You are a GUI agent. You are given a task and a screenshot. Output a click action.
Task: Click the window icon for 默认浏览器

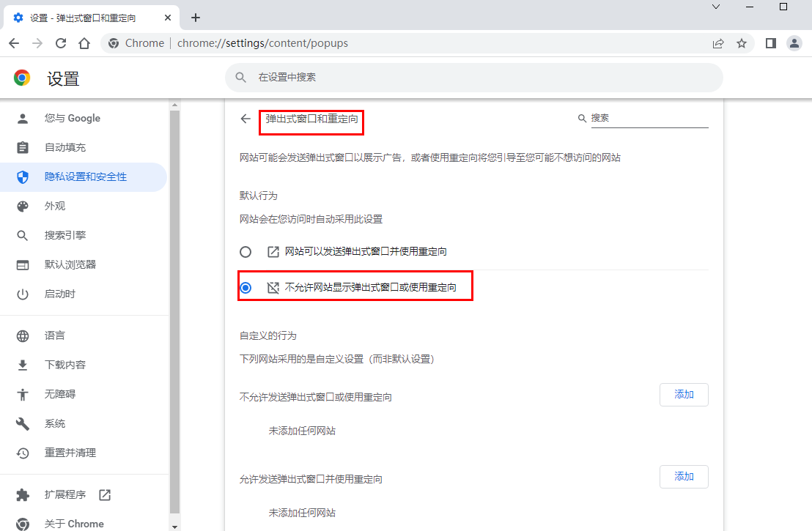(22, 265)
